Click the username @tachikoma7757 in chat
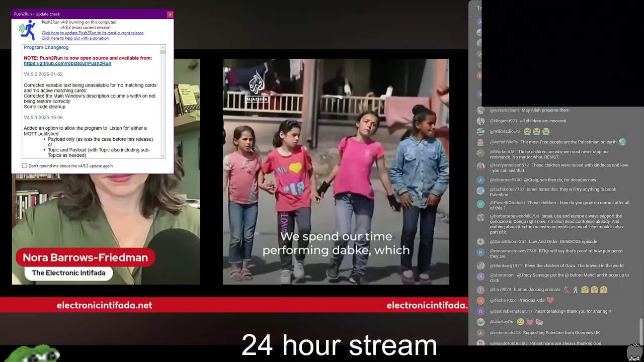The image size is (644, 362). tap(507, 190)
